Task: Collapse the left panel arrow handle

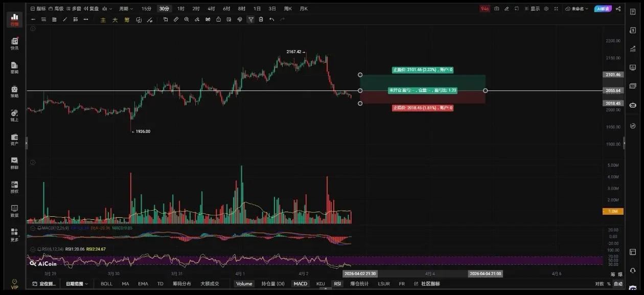Action: tap(27, 144)
